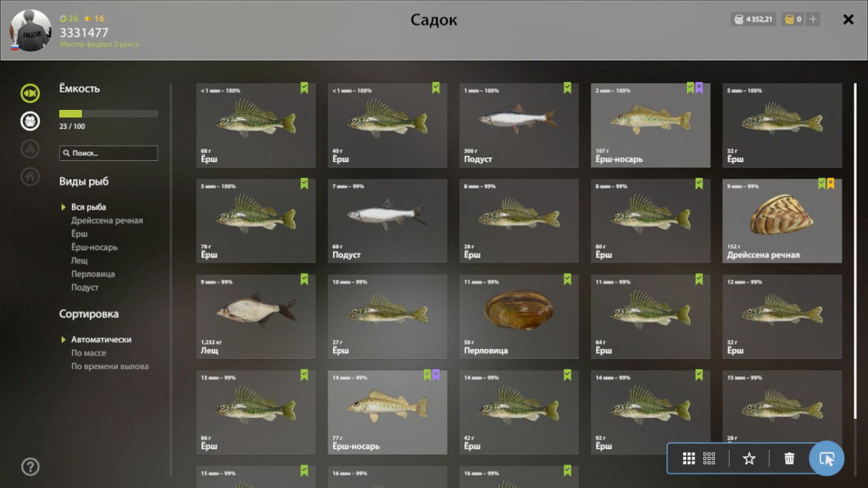Click the Поиск search field

108,153
